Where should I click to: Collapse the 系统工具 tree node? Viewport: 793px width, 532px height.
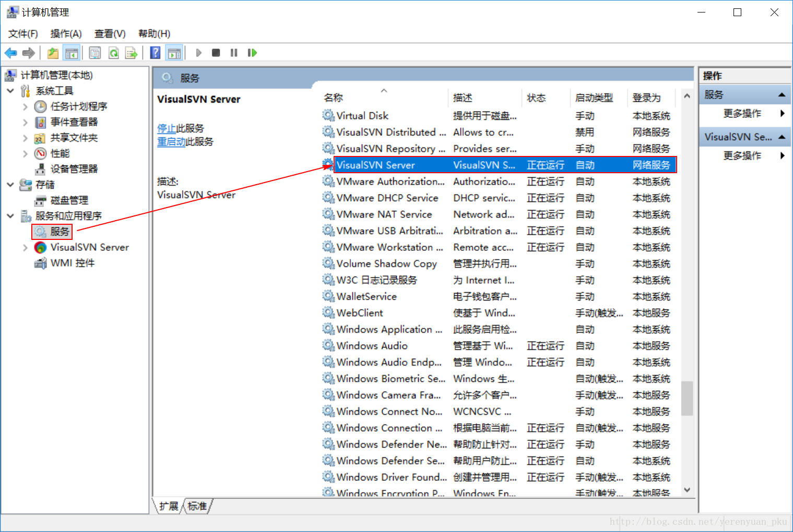[10, 91]
